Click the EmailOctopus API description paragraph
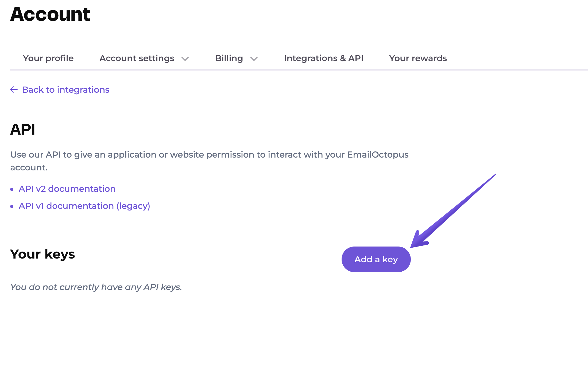The width and height of the screenshot is (588, 383). [x=209, y=161]
